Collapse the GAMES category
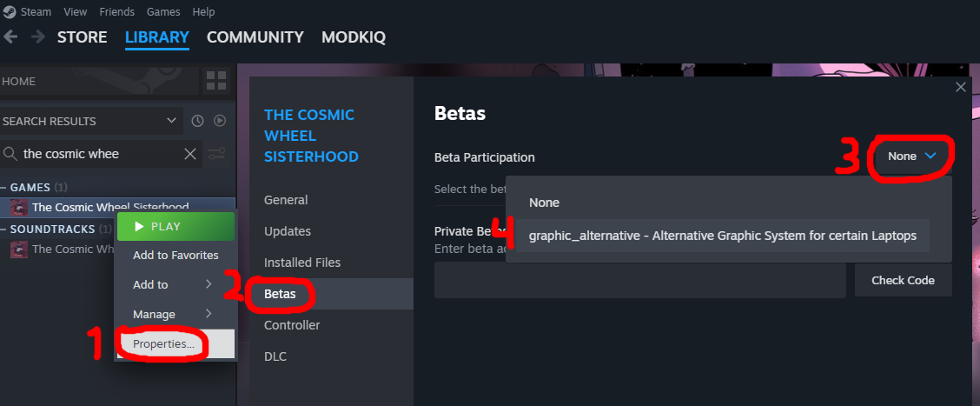The width and height of the screenshot is (980, 406). (x=4, y=187)
